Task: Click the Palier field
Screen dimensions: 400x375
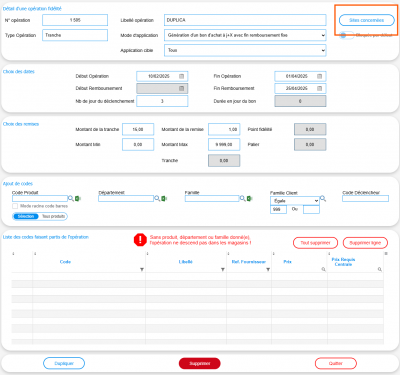Action: point(310,144)
